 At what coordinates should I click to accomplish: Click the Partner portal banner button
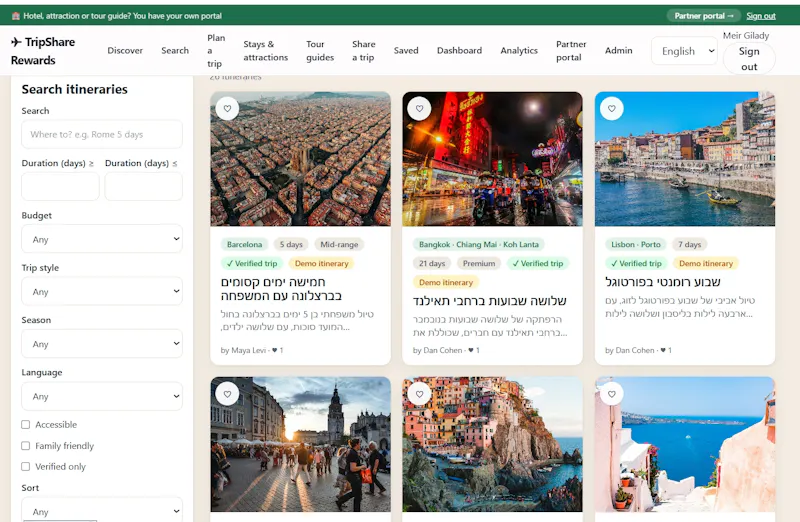pos(704,16)
